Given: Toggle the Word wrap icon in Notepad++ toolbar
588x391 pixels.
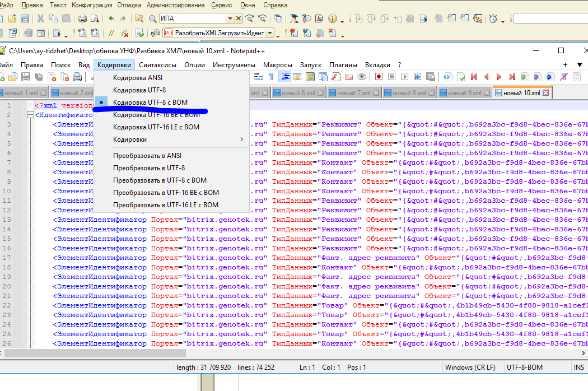Looking at the screenshot, I should [258, 77].
